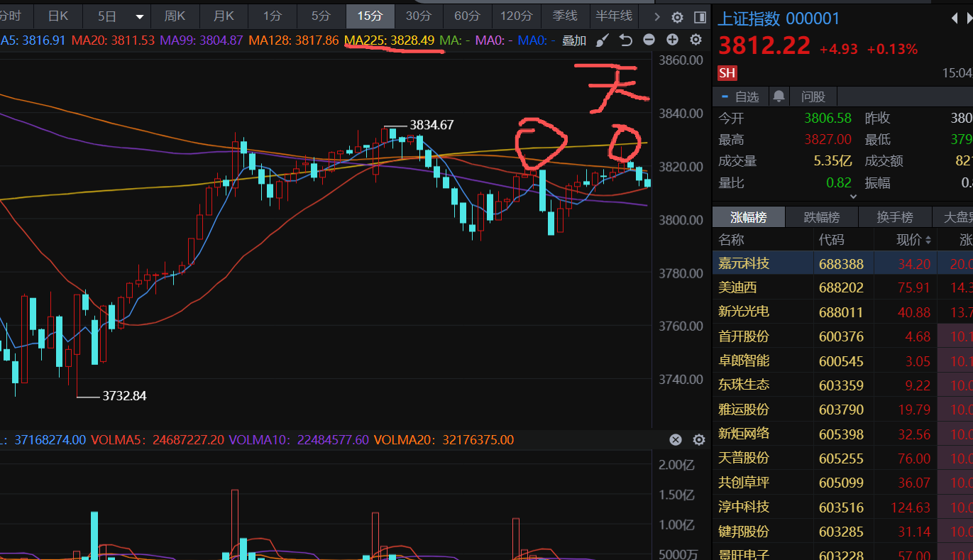The width and height of the screenshot is (973, 560).
Task: Switch to the 日K chart tab
Action: click(x=58, y=16)
